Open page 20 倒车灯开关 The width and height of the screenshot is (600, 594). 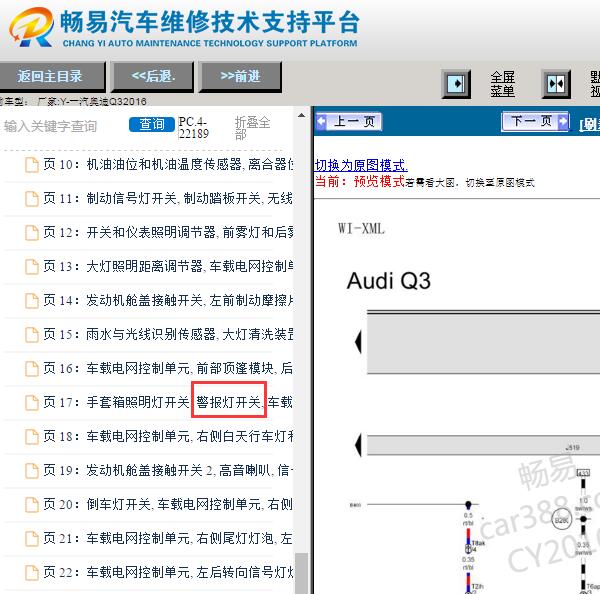click(x=168, y=504)
